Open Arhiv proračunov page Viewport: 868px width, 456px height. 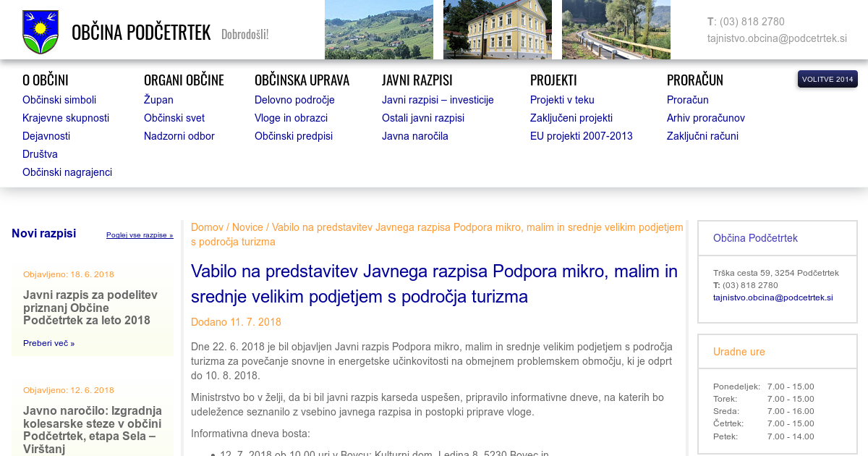(x=705, y=118)
